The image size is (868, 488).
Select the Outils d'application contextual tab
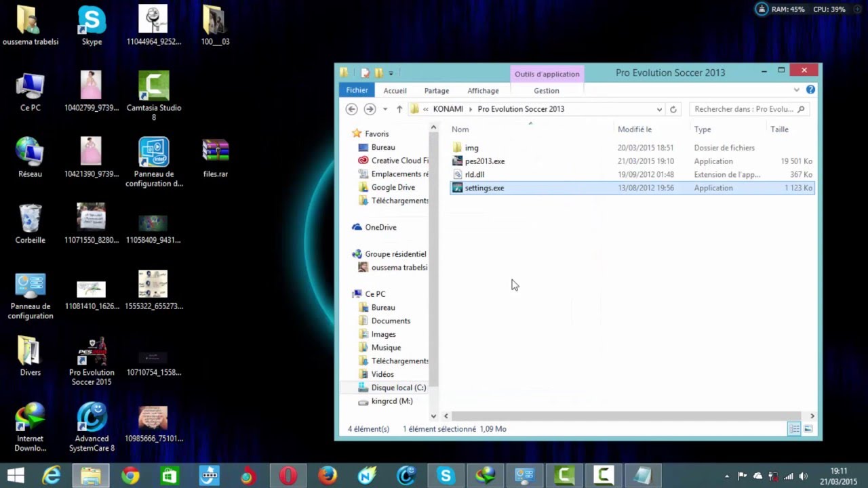(x=547, y=74)
